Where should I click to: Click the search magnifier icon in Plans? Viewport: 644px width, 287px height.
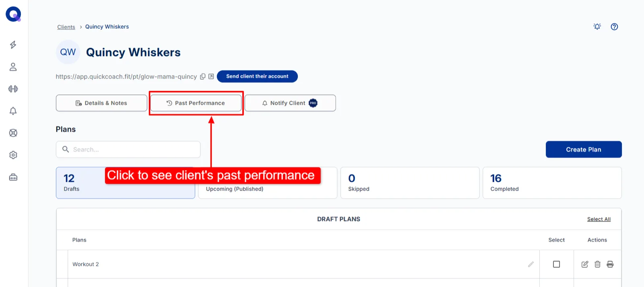coord(66,149)
